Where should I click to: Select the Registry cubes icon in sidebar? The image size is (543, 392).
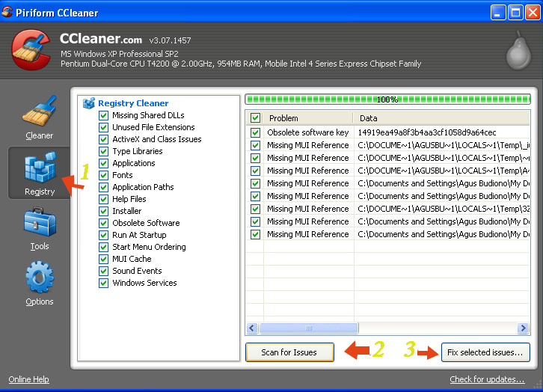tap(40, 167)
